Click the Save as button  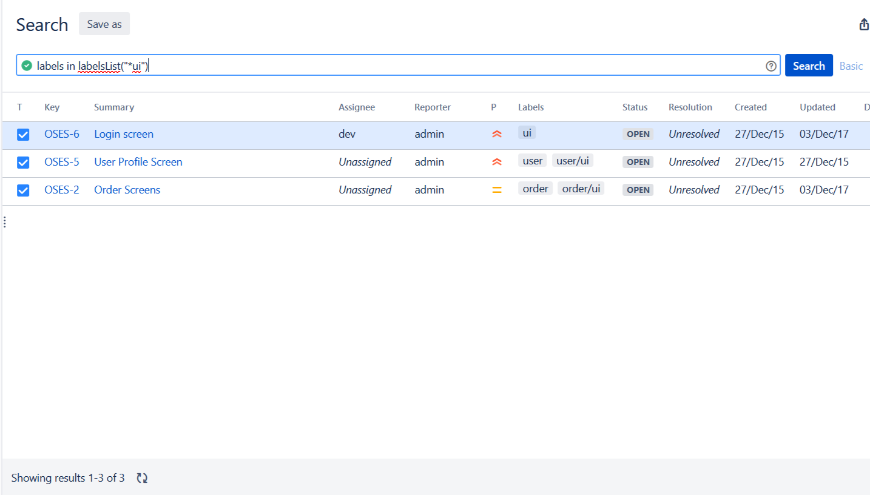pos(104,25)
